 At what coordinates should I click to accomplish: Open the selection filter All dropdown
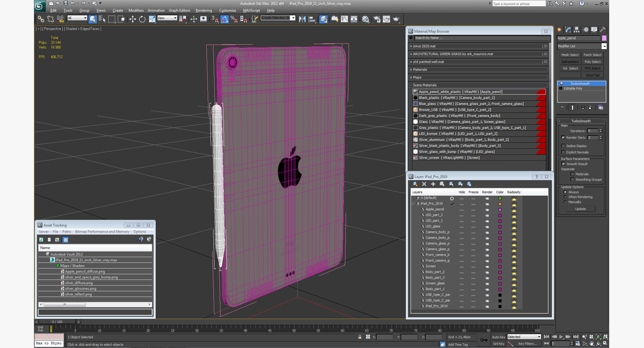tap(77, 18)
